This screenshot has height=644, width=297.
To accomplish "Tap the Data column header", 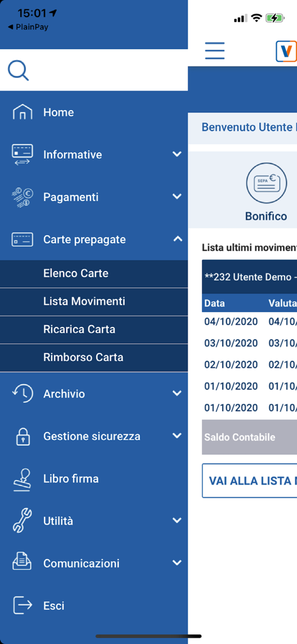I will pos(215,303).
